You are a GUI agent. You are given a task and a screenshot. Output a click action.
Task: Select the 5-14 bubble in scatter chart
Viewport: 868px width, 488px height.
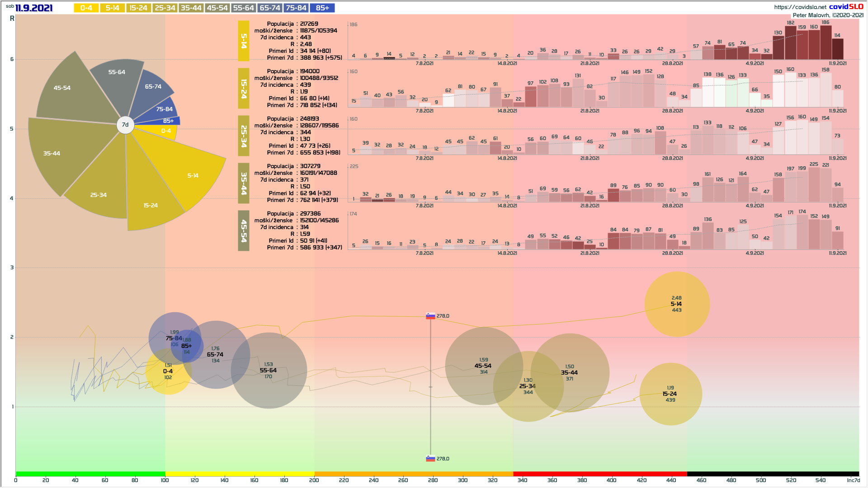[676, 304]
